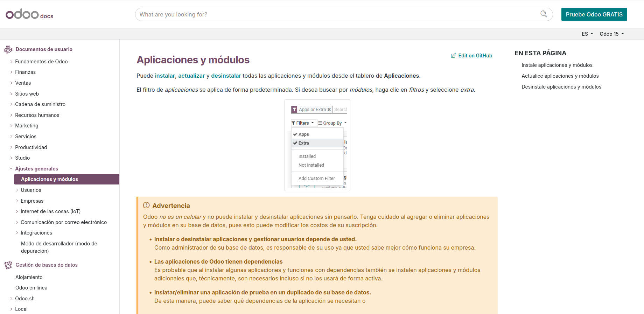Open Comunicación por correo electrónico
Viewport: 644px width, 314px height.
pyautogui.click(x=64, y=222)
